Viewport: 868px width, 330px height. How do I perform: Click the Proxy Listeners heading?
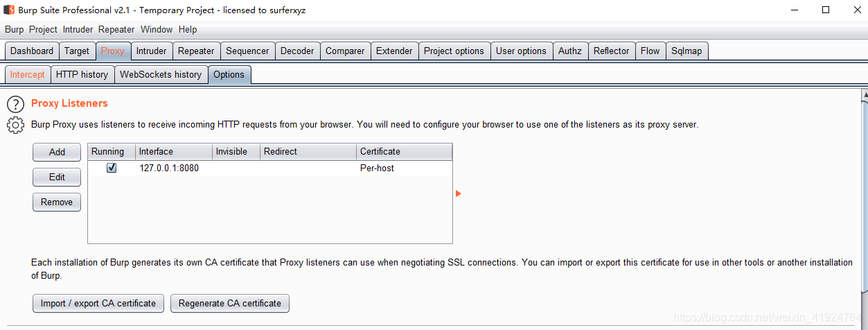(x=69, y=103)
